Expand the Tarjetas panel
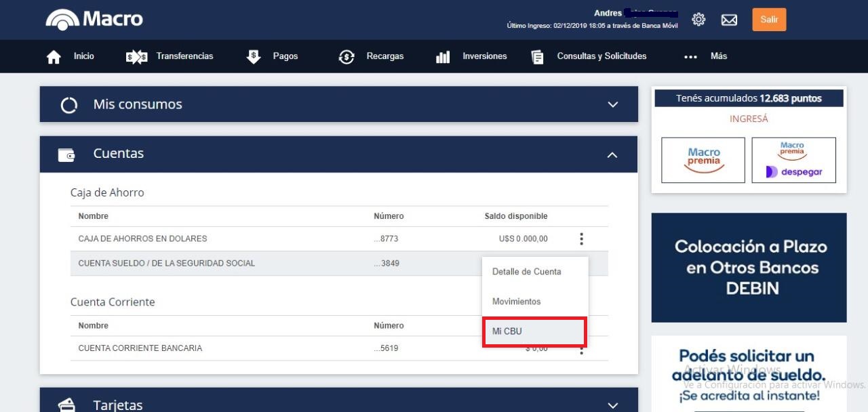This screenshot has width=868, height=412. pos(612,404)
